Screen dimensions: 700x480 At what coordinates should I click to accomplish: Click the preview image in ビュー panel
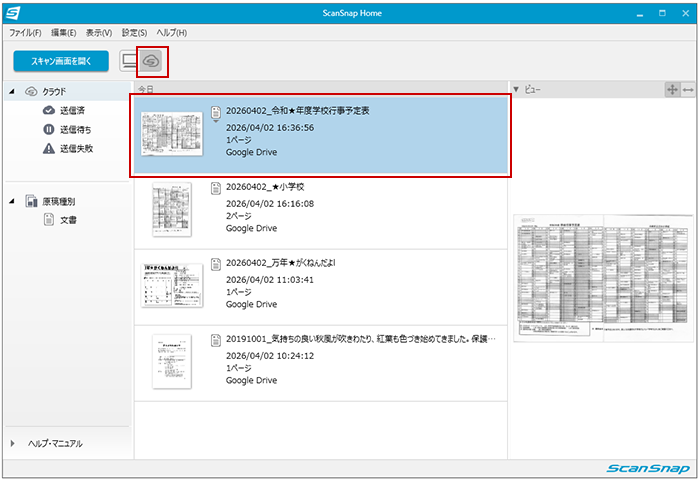tap(604, 278)
